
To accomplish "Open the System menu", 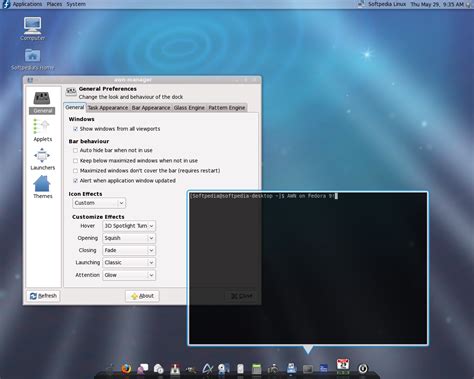I will click(x=76, y=4).
